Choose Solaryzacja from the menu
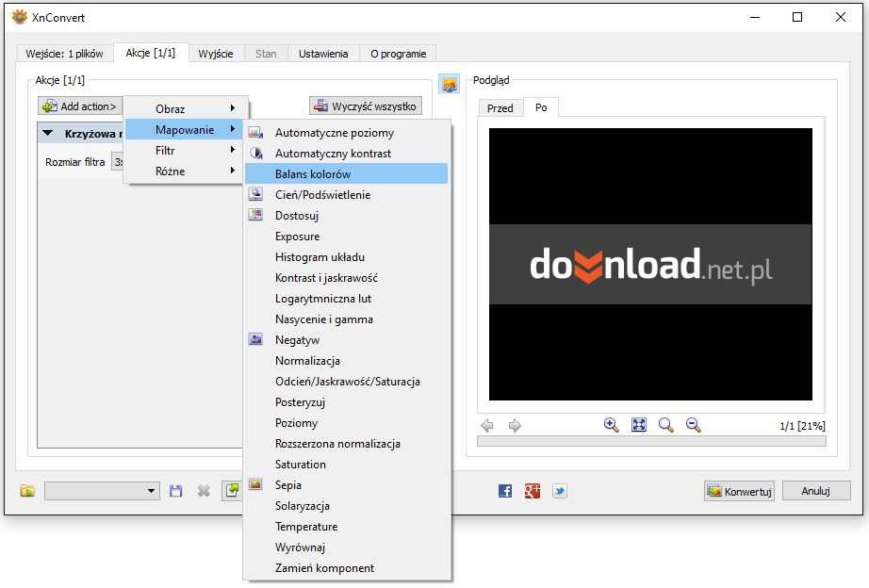Screen dimensions: 869x588 click(x=347, y=506)
